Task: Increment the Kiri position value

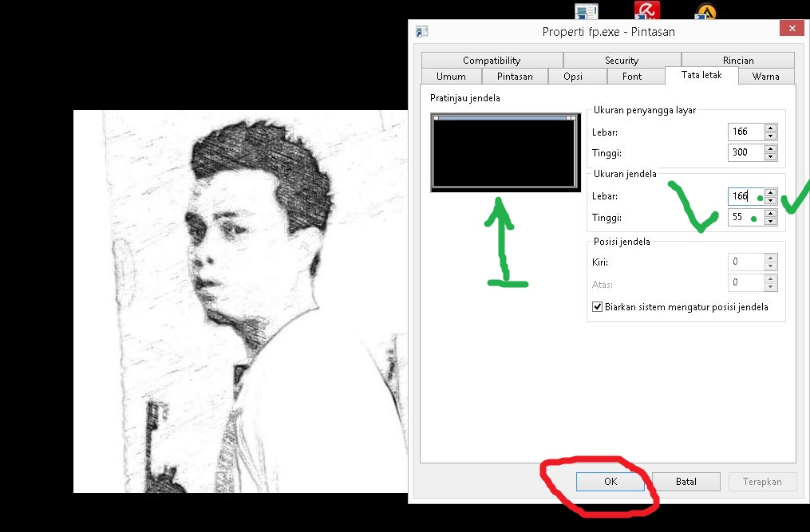Action: coord(770,257)
